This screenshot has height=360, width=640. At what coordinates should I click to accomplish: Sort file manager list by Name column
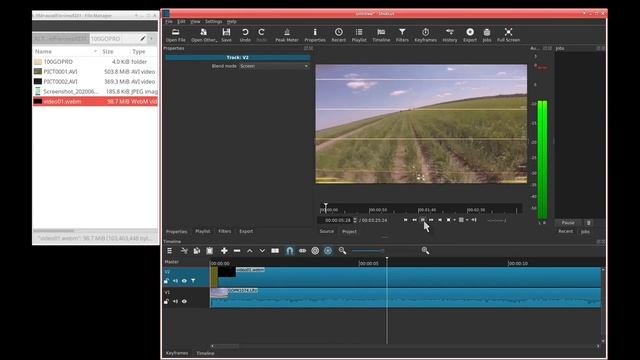[66, 51]
